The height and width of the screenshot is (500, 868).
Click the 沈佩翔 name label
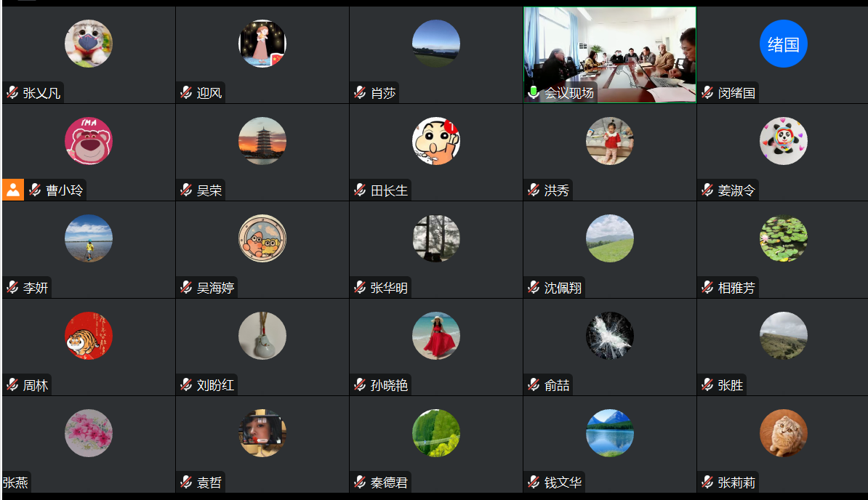tap(563, 288)
